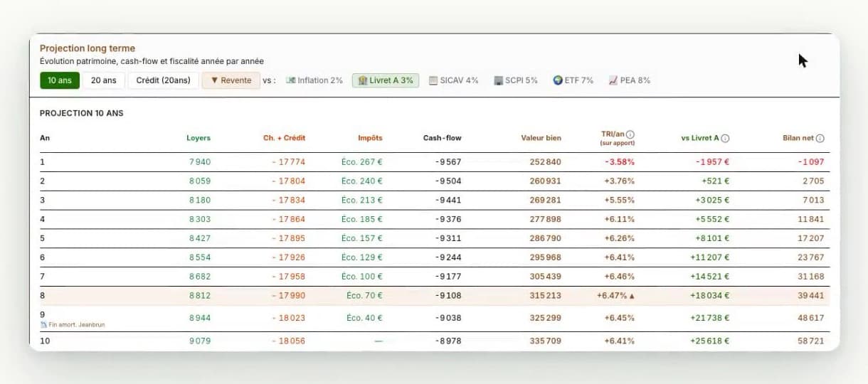The width and height of the screenshot is (868, 384).
Task: Click the Projection long terme title
Action: tap(88, 48)
